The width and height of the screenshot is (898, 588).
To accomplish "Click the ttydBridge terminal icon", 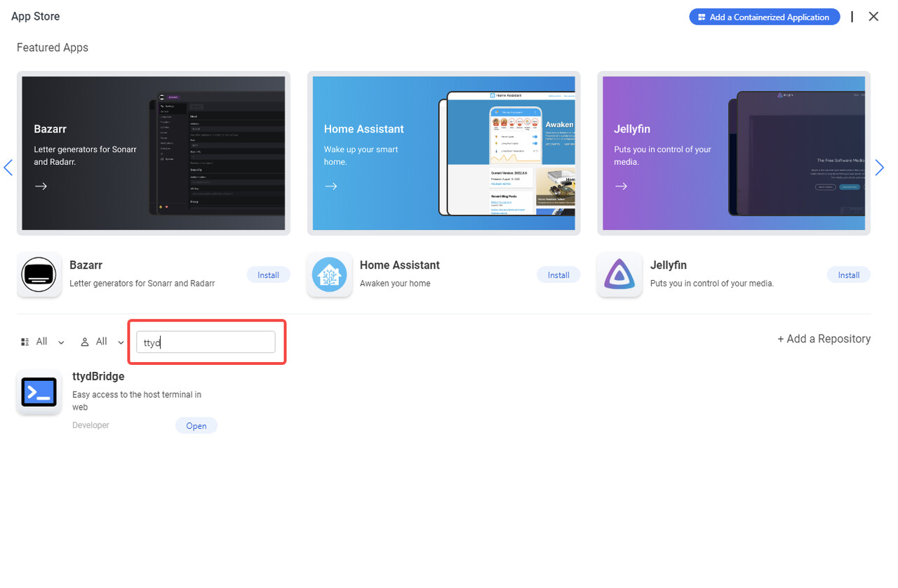I will tap(39, 392).
